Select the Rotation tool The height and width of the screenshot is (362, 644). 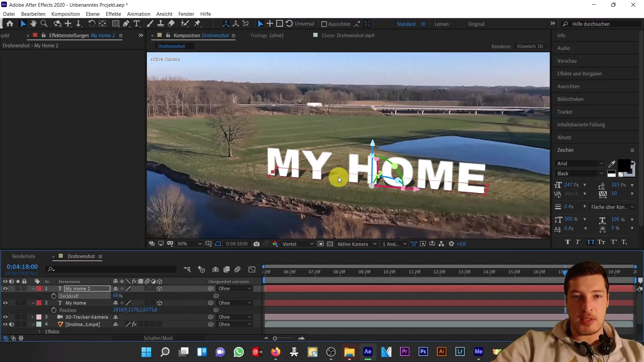click(x=91, y=24)
